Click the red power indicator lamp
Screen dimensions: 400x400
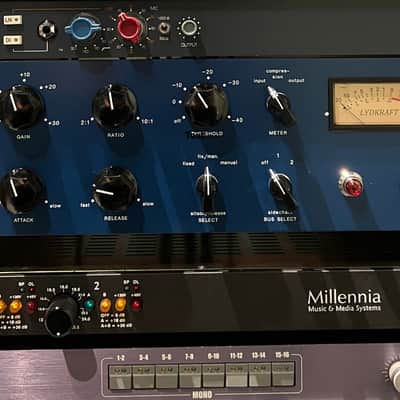pos(352,185)
